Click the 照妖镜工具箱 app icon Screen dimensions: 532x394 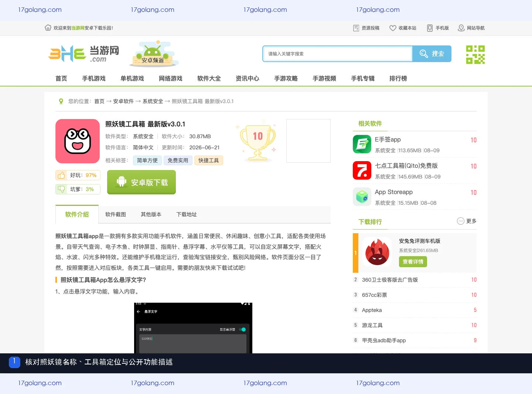click(x=78, y=141)
